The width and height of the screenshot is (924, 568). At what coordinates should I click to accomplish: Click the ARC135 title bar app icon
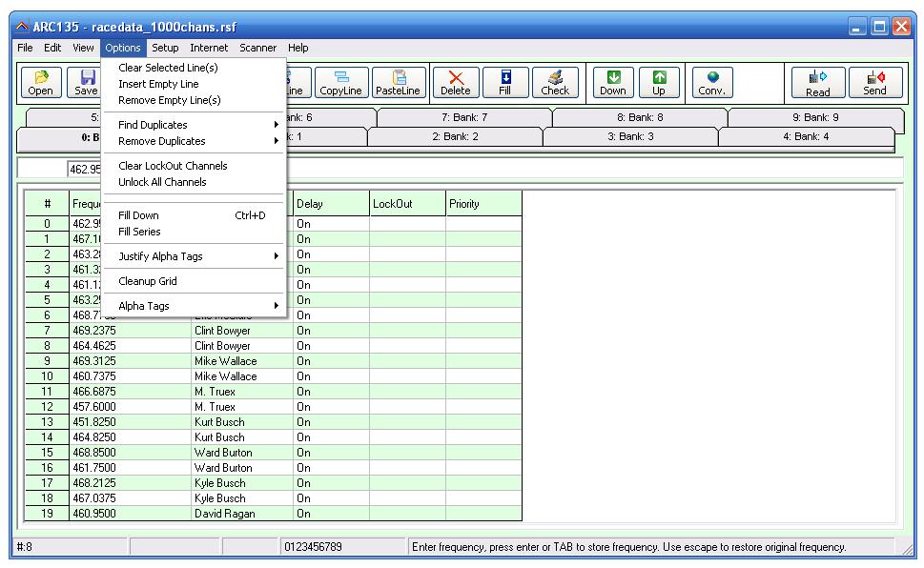(x=22, y=27)
